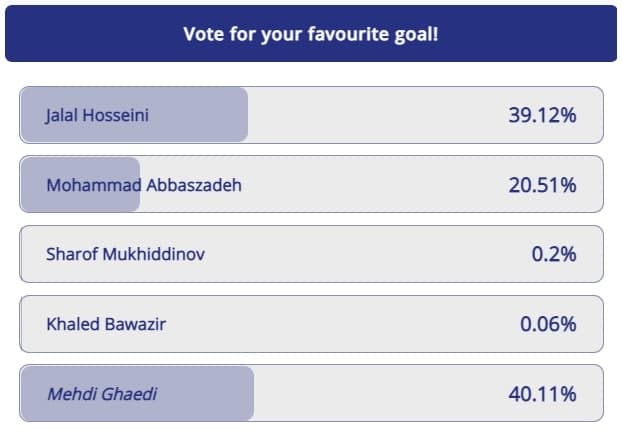The width and height of the screenshot is (622, 437).
Task: Select the Khaled Bawazir poll option
Action: [311, 324]
